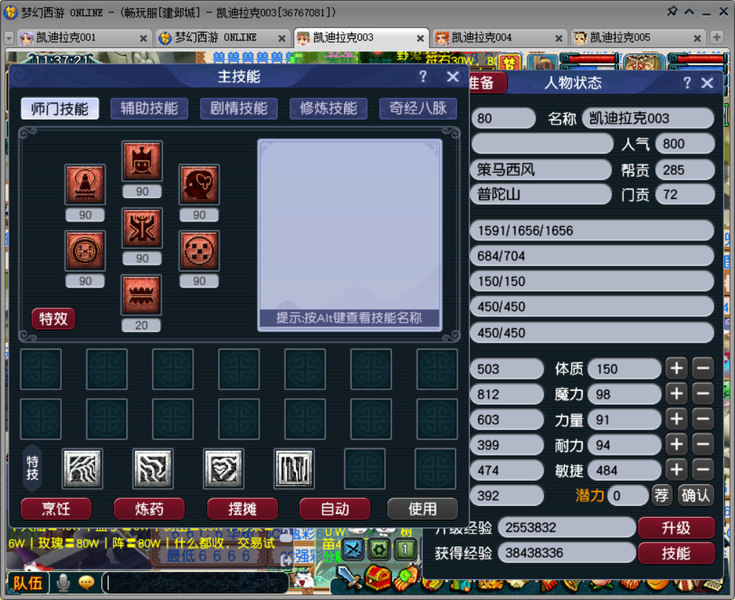Switch to the 修炼技能 tab
Image resolution: width=735 pixels, height=600 pixels.
[x=328, y=109]
